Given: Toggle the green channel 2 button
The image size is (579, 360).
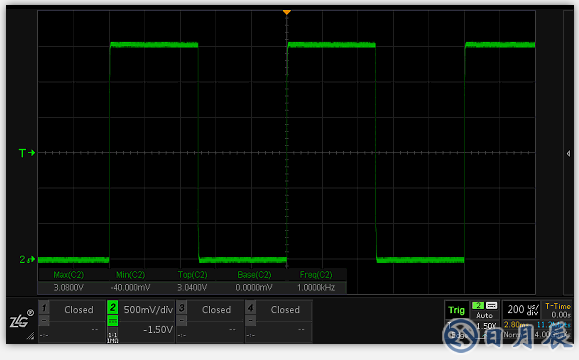Looking at the screenshot, I should [113, 307].
